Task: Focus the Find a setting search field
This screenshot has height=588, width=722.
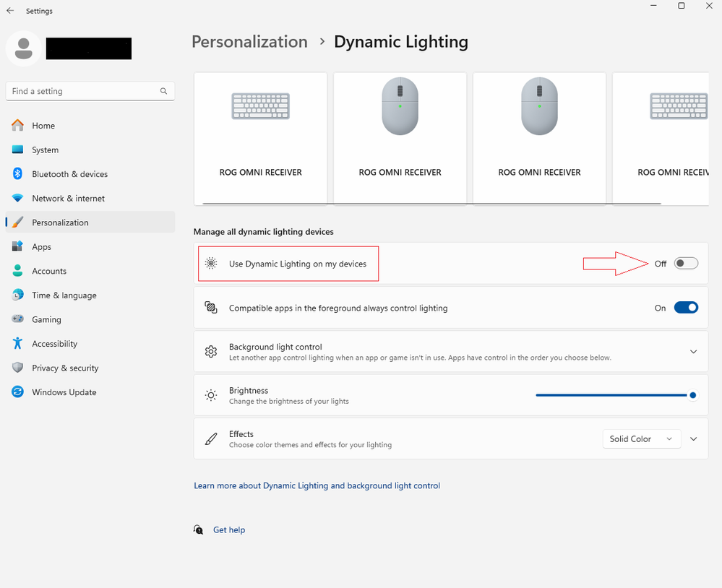Action: click(90, 91)
